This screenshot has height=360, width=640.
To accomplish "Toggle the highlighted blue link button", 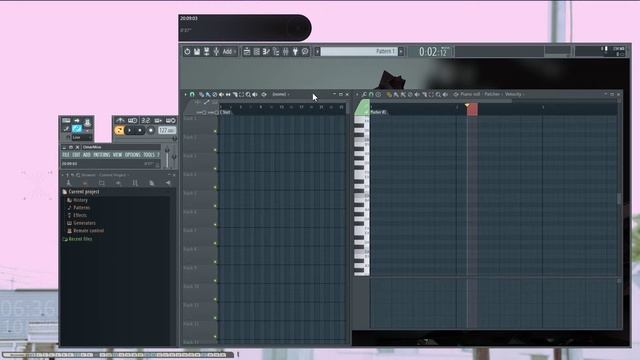I will tap(77, 129).
